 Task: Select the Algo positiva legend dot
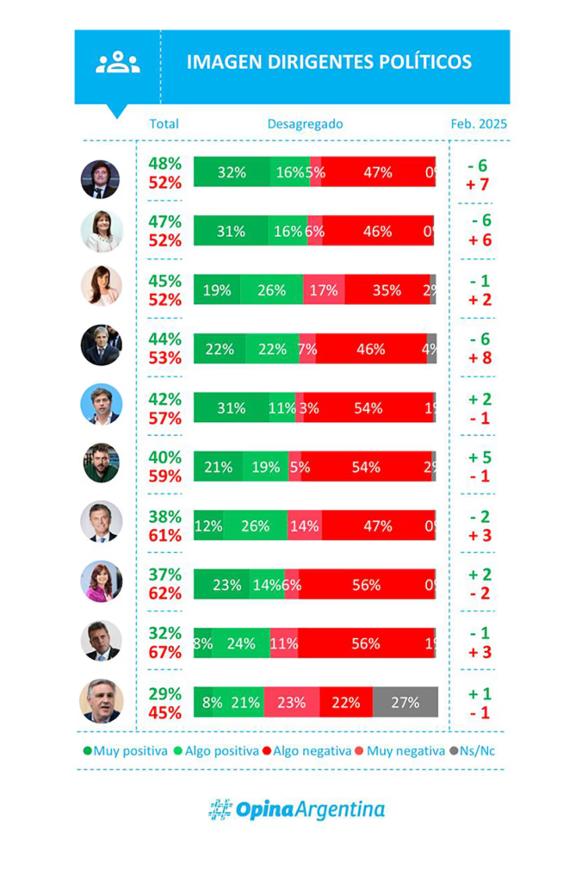click(178, 751)
